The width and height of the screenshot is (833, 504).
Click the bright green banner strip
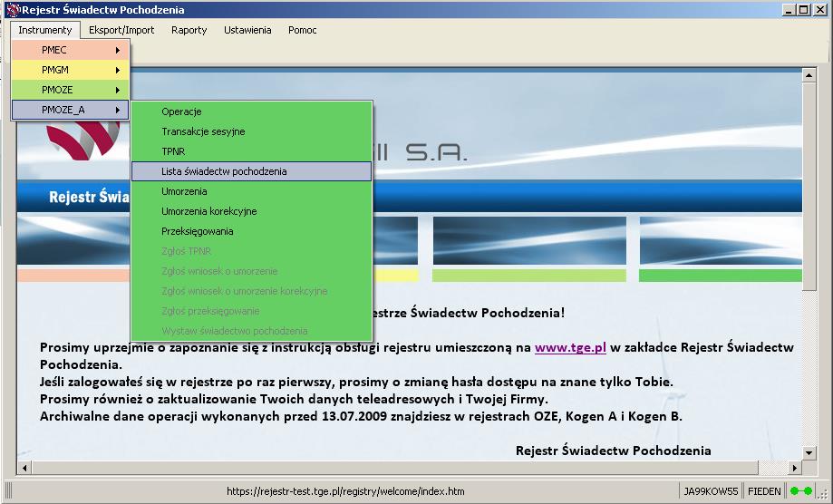click(720, 275)
